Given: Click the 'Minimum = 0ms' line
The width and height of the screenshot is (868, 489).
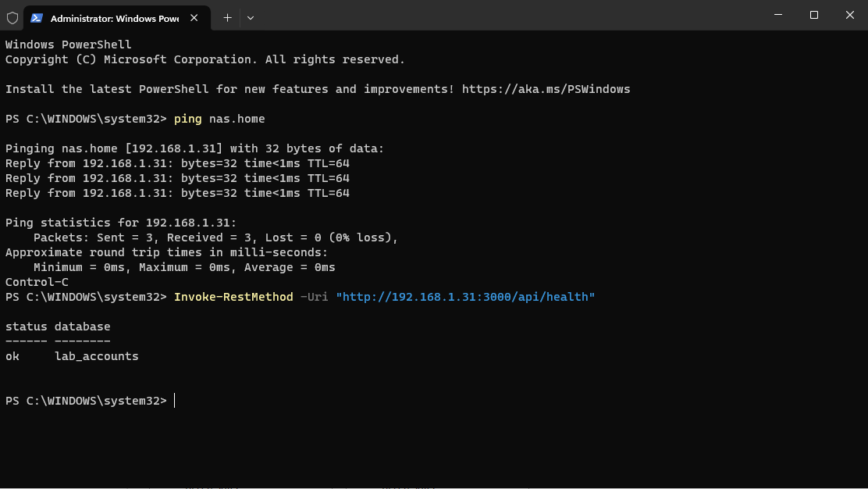Looking at the screenshot, I should [183, 267].
